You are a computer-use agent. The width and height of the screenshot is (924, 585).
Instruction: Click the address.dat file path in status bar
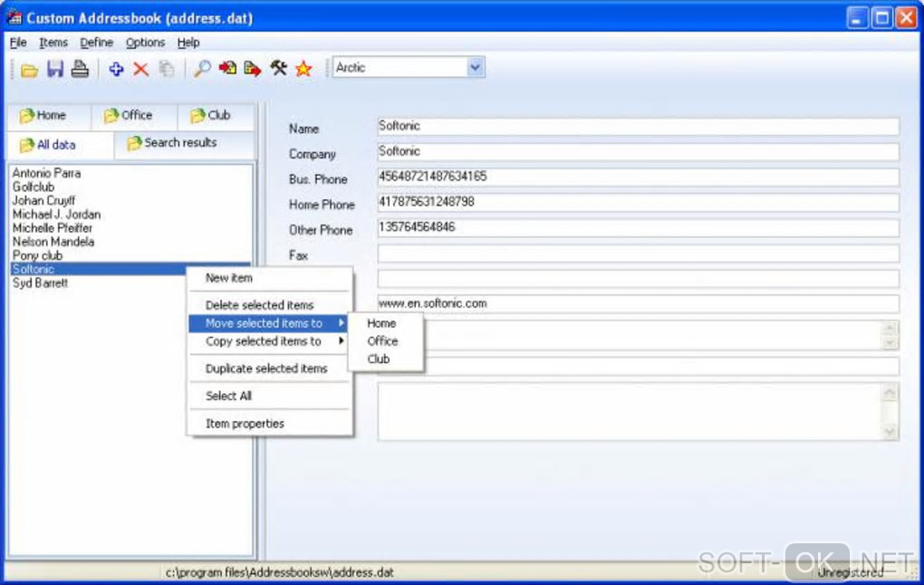(279, 572)
